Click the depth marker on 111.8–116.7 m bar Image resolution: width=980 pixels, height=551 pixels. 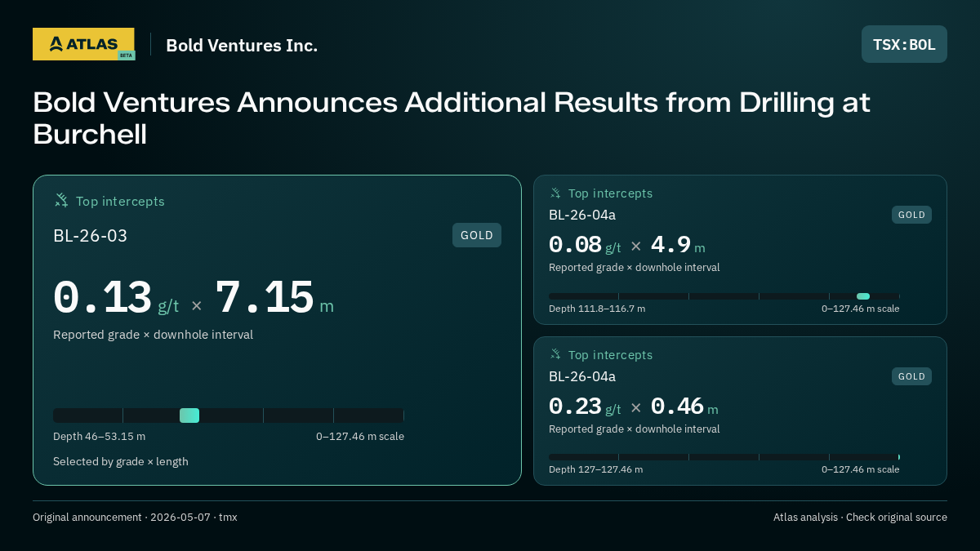click(863, 296)
